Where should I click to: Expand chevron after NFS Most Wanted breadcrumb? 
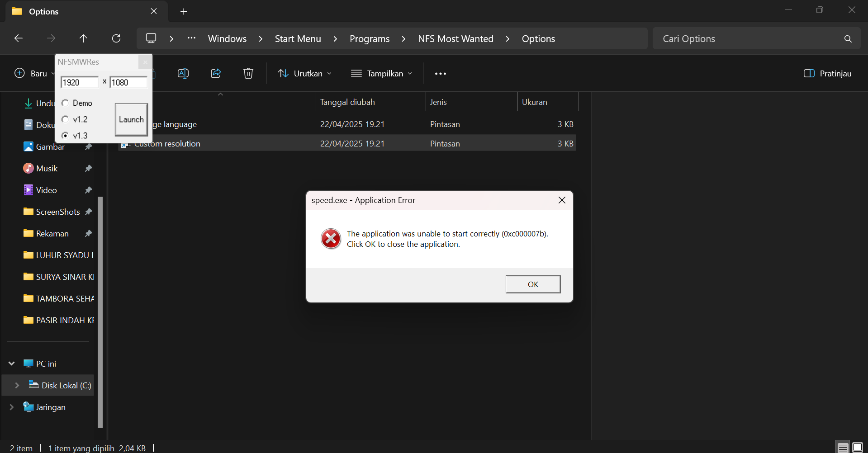pos(508,39)
